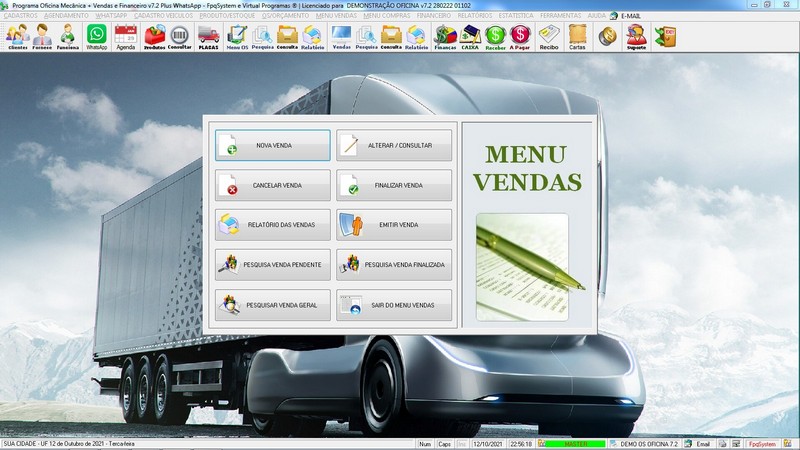Open the WHATSAPP menu
The width and height of the screenshot is (800, 450).
(x=111, y=16)
